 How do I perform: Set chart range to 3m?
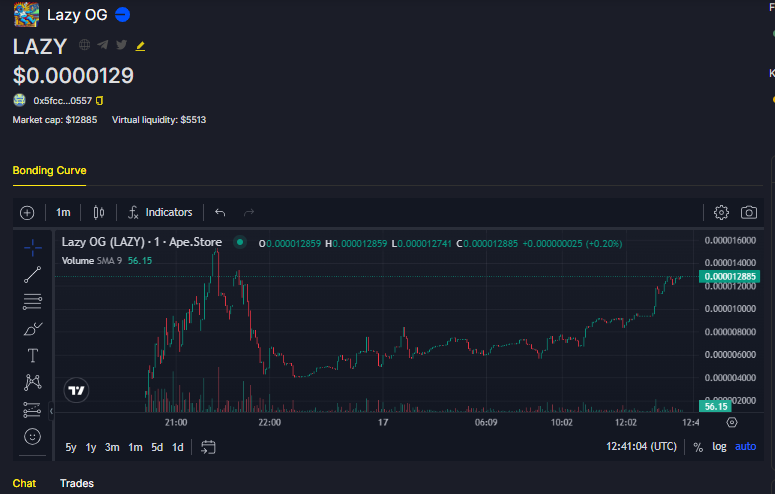(x=112, y=448)
